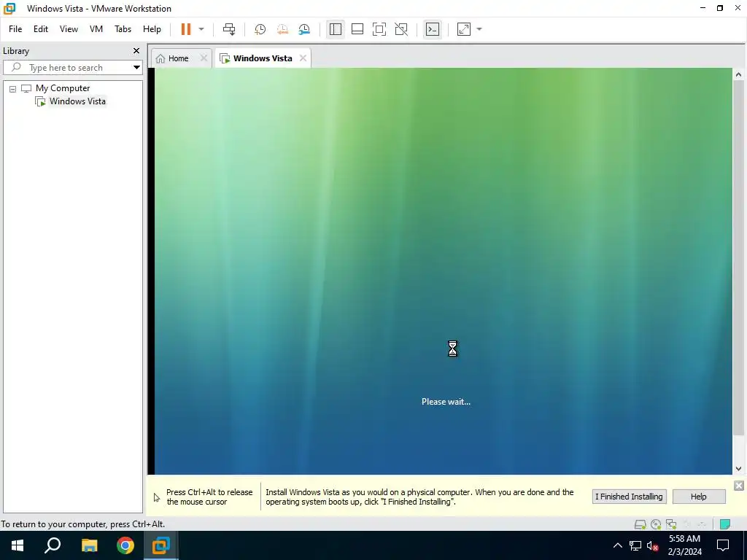
Task: Open the snapshot manager
Action: pyautogui.click(x=304, y=29)
